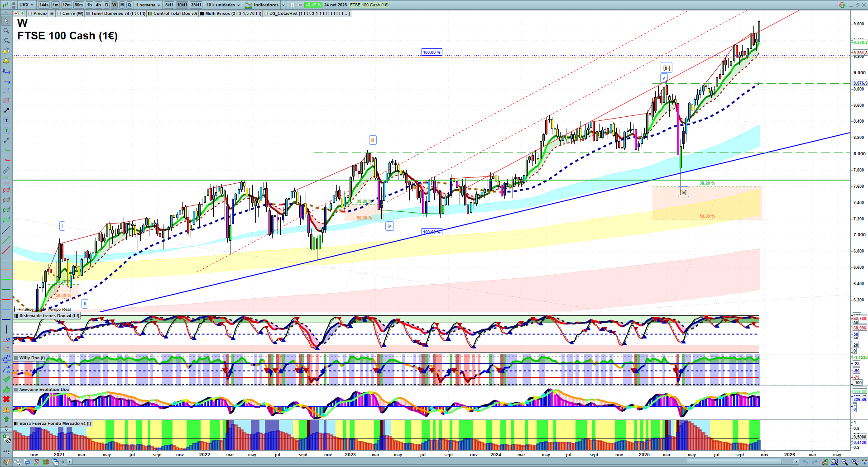
Task: Select the thumbs-up marker tool
Action: [x=6, y=389]
